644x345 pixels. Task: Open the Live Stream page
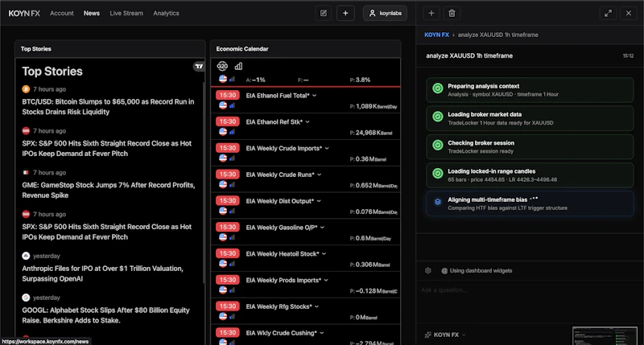126,13
